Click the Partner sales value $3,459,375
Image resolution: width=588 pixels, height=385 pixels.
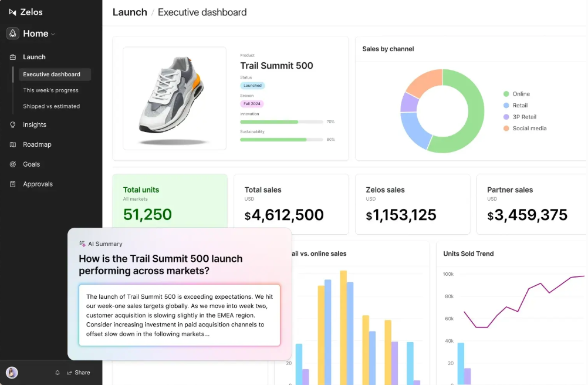pos(527,215)
